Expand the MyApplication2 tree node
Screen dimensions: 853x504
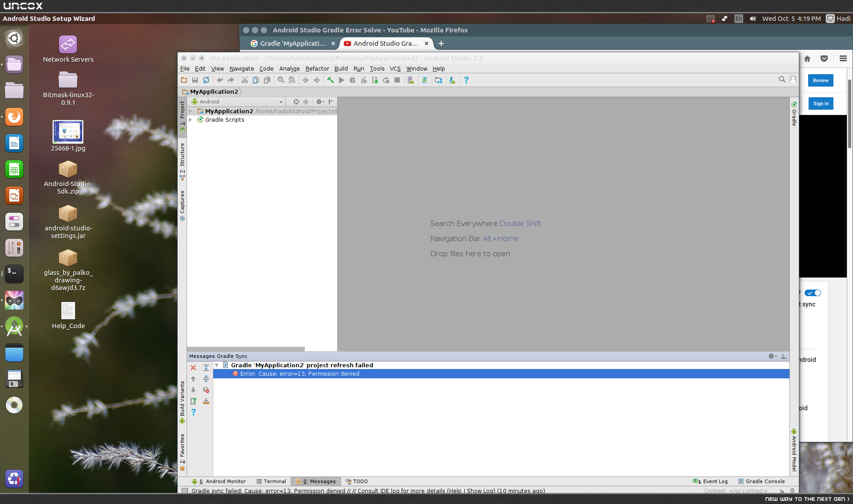tap(191, 111)
